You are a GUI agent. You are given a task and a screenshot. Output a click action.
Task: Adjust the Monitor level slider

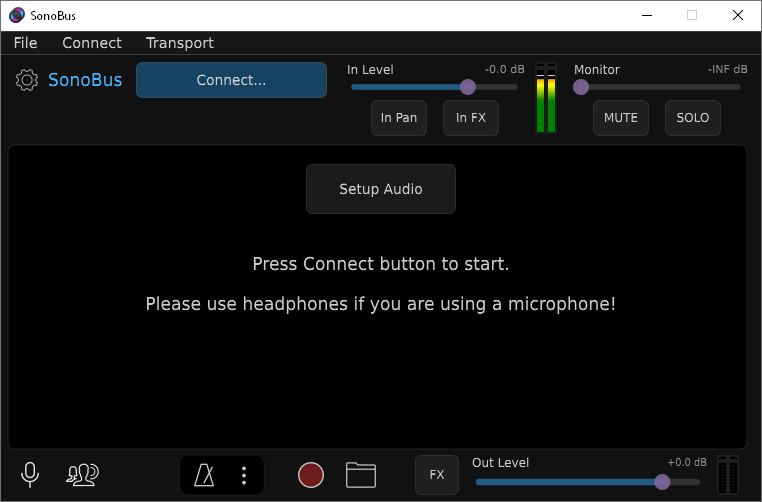(x=657, y=87)
